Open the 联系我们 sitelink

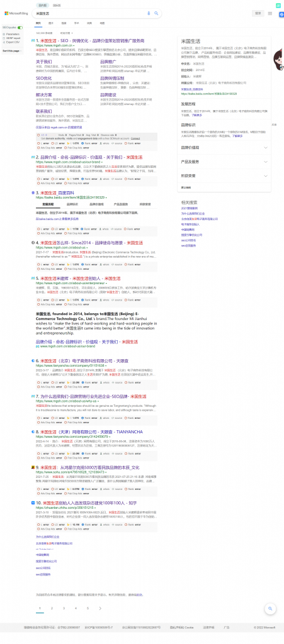pyautogui.click(x=44, y=111)
